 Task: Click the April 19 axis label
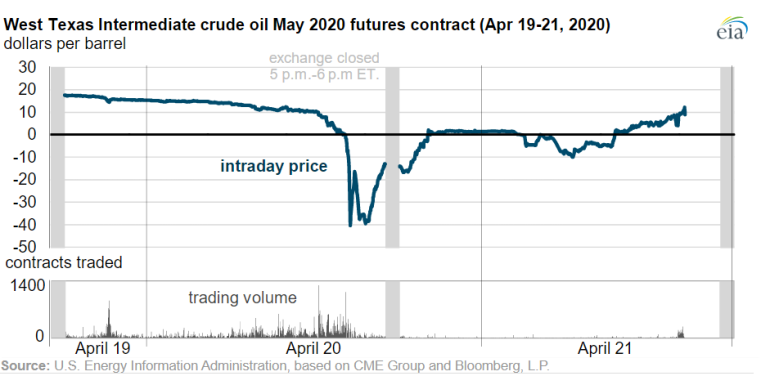coord(103,349)
